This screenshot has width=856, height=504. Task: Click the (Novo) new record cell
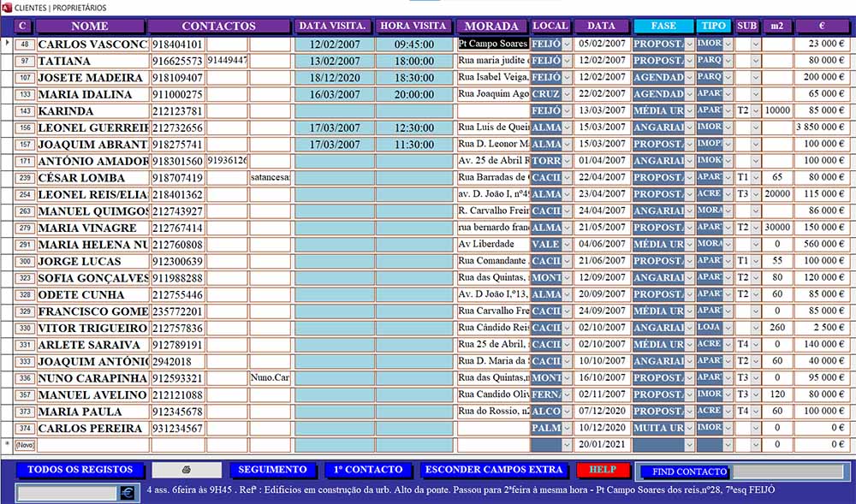pos(25,445)
